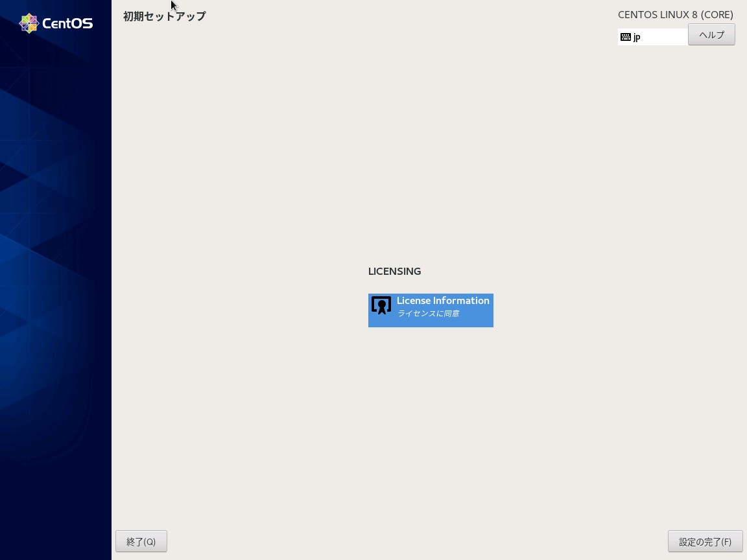This screenshot has height=560, width=747.
Task: Open the keyboard layout field to change layout
Action: point(652,37)
